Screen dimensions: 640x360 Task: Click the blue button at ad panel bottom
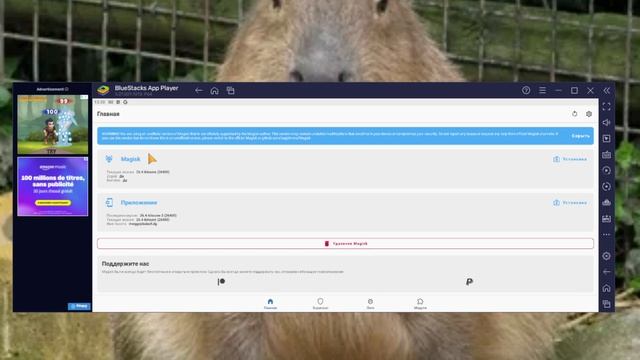(x=79, y=306)
